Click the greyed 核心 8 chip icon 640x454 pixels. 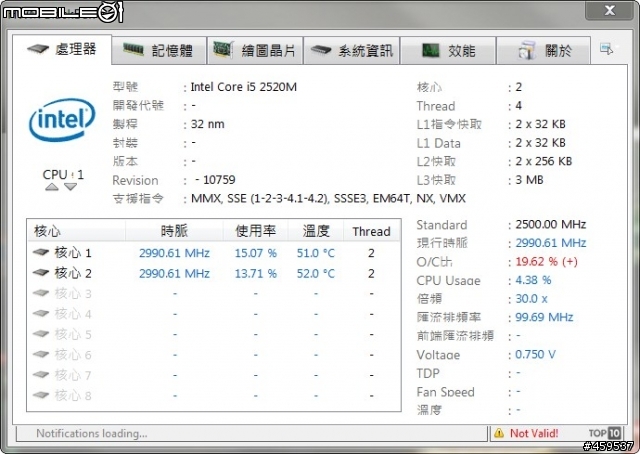click(41, 395)
